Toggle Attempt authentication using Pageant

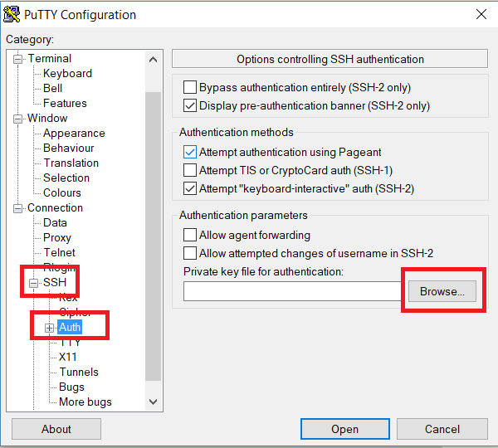[190, 152]
